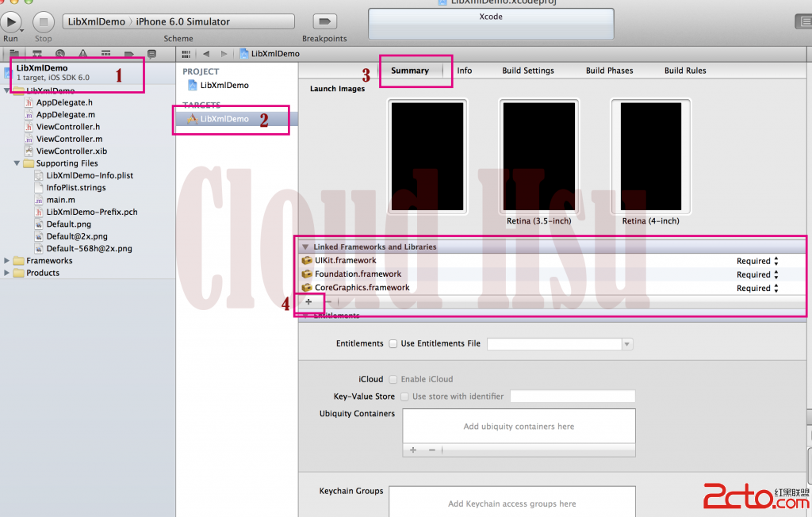This screenshot has height=517, width=812.
Task: Expand the Products group
Action: coord(6,273)
